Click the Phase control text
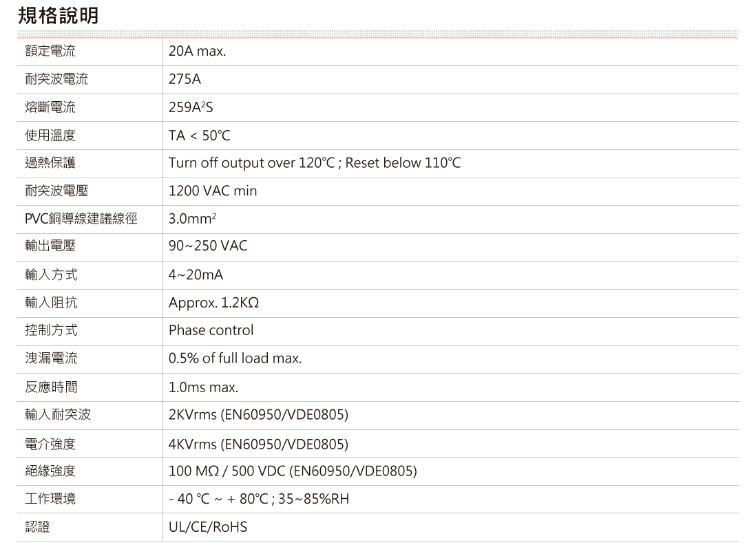 (211, 330)
